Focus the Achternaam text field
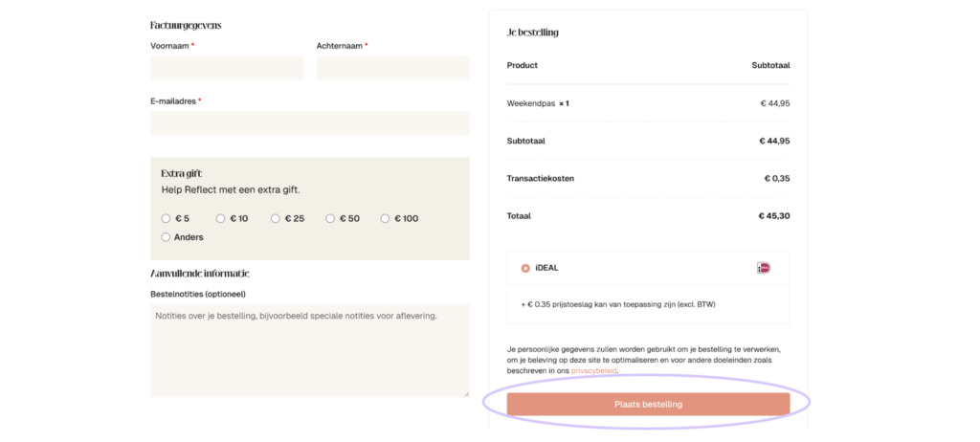980x442 pixels. [392, 68]
